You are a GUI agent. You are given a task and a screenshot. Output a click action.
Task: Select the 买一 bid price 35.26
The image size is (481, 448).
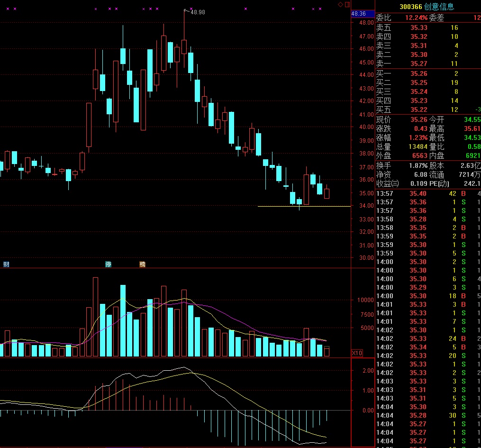pyautogui.click(x=418, y=73)
